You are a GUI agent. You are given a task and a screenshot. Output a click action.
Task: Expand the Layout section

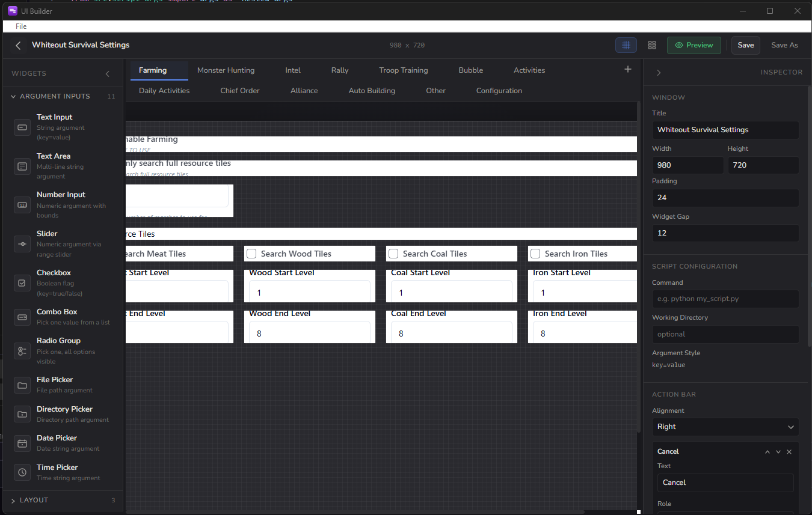coord(63,500)
